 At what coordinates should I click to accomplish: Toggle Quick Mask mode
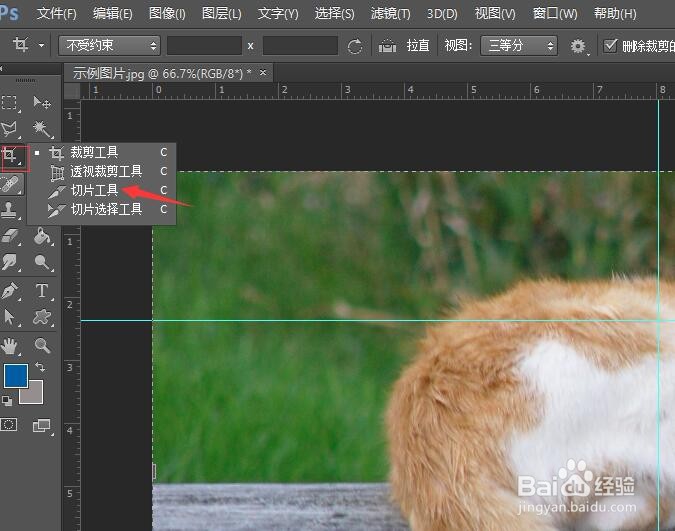9,425
